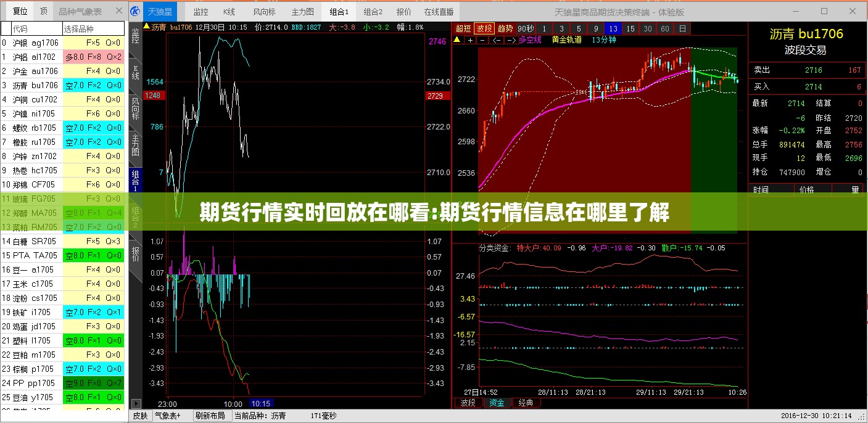Switch to the 经典 bottom chart tab
Viewport: 868px width, 423px height.
click(x=526, y=403)
